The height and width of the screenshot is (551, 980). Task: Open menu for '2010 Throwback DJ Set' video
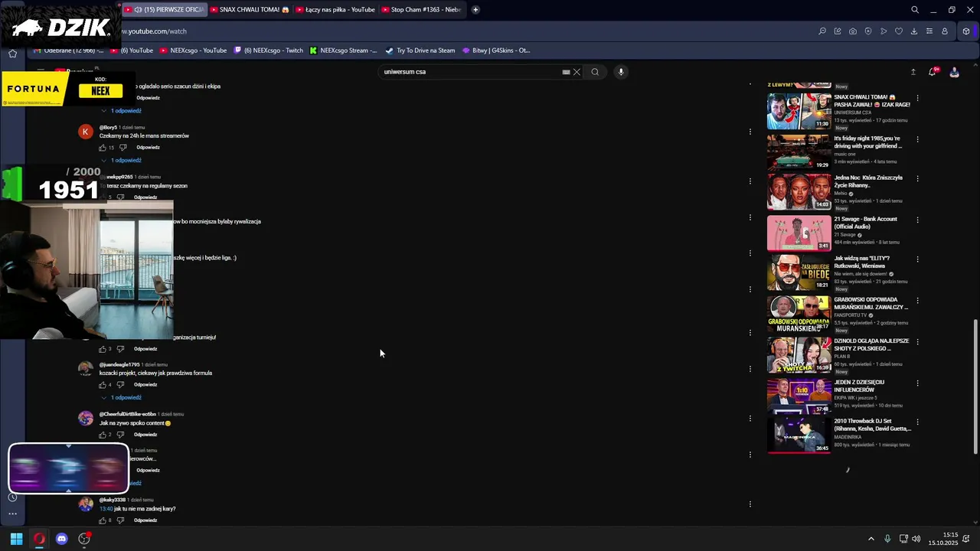click(x=917, y=423)
